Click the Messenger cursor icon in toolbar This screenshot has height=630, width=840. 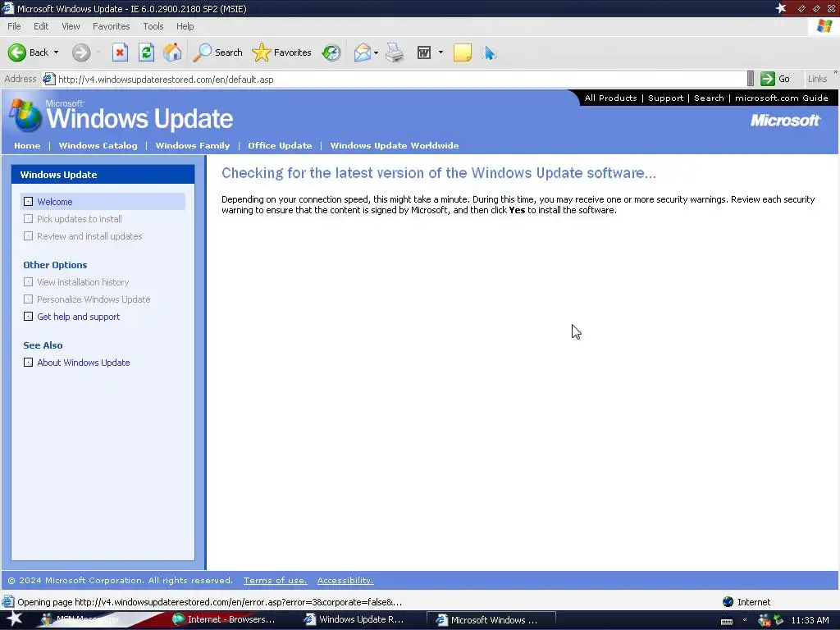[x=489, y=52]
